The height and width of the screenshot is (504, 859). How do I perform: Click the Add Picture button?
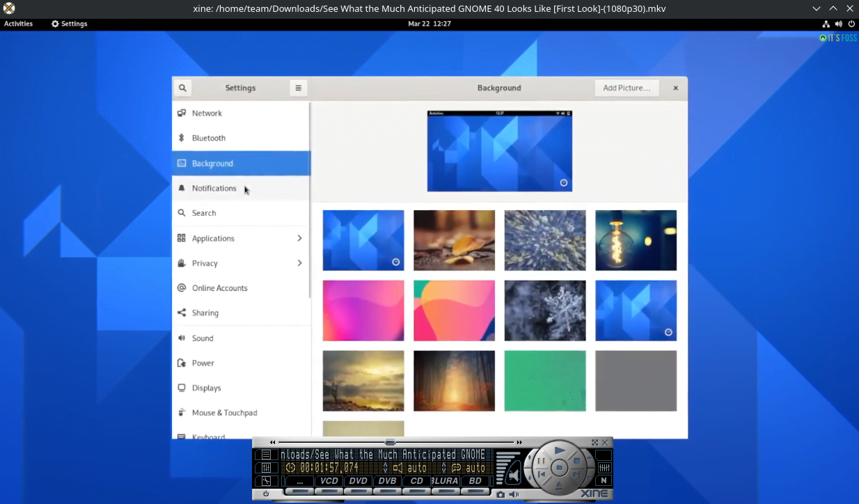coord(626,88)
